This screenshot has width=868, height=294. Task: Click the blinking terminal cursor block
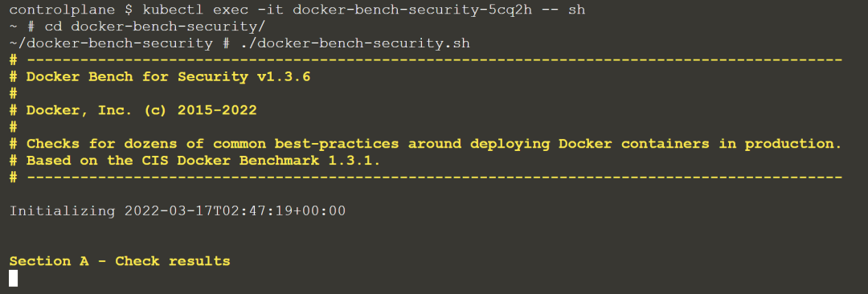[14, 278]
